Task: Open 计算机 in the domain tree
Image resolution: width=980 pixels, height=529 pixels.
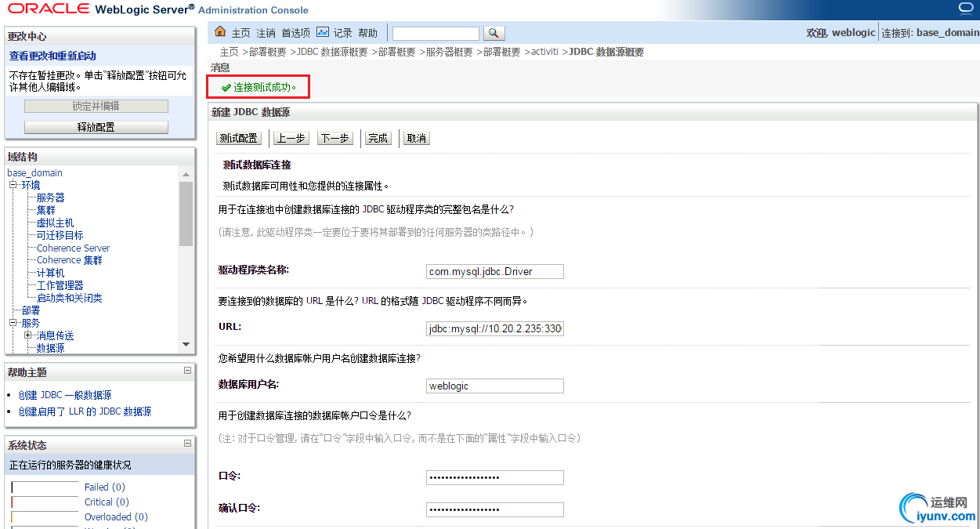Action: coord(50,273)
